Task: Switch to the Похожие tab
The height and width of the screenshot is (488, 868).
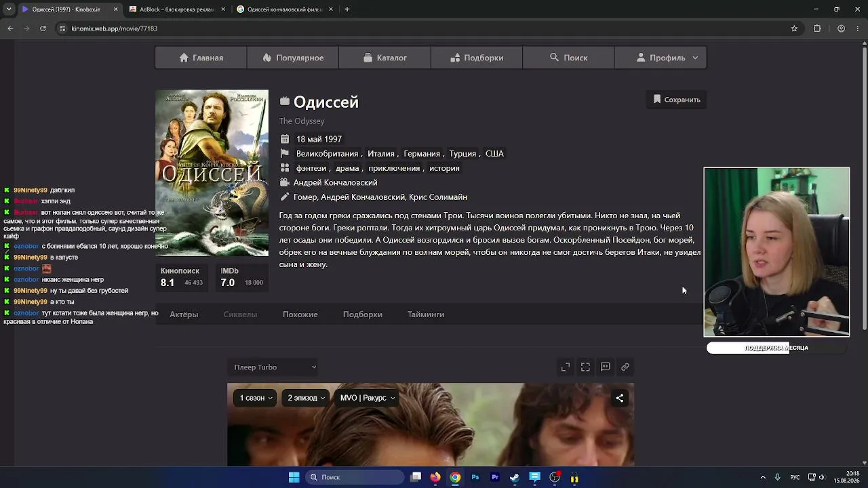Action: [300, 314]
